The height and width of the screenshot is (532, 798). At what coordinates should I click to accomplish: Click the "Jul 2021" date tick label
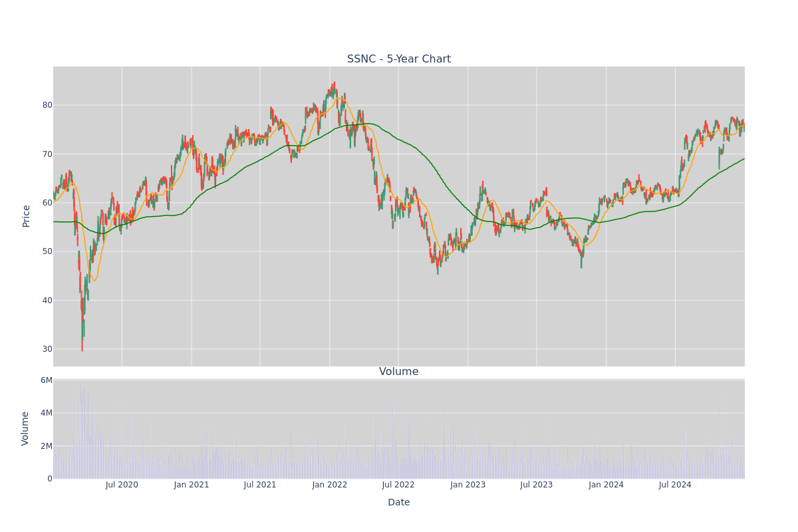tap(260, 485)
